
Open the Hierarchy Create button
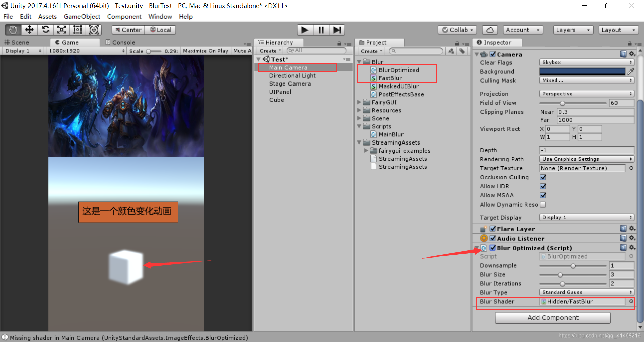pos(270,51)
